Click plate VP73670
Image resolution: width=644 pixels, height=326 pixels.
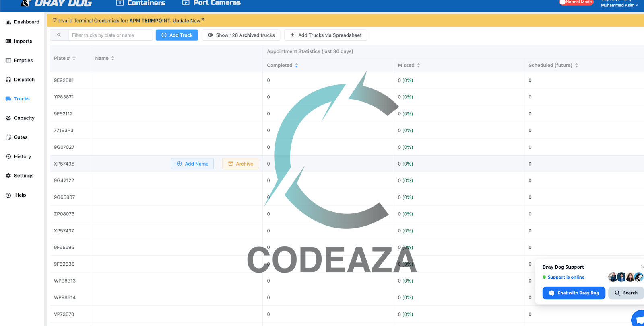coord(64,314)
